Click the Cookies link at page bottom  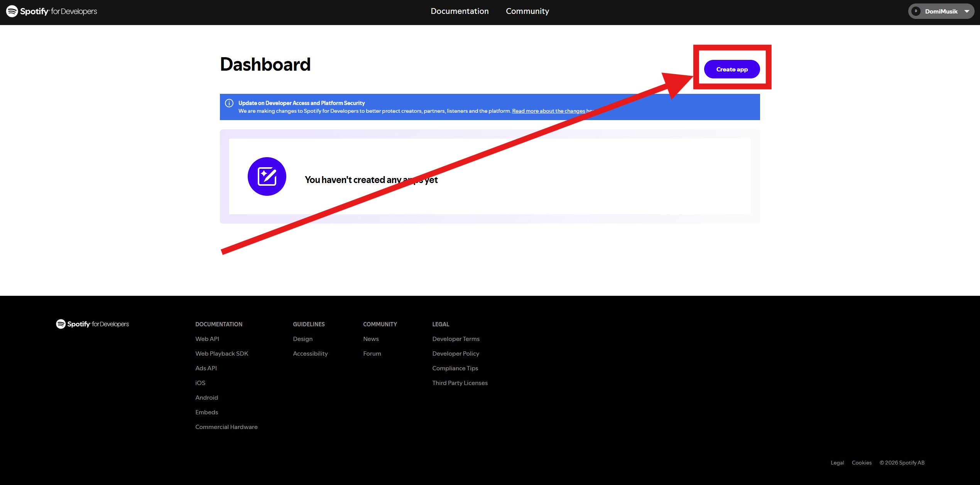(862, 462)
